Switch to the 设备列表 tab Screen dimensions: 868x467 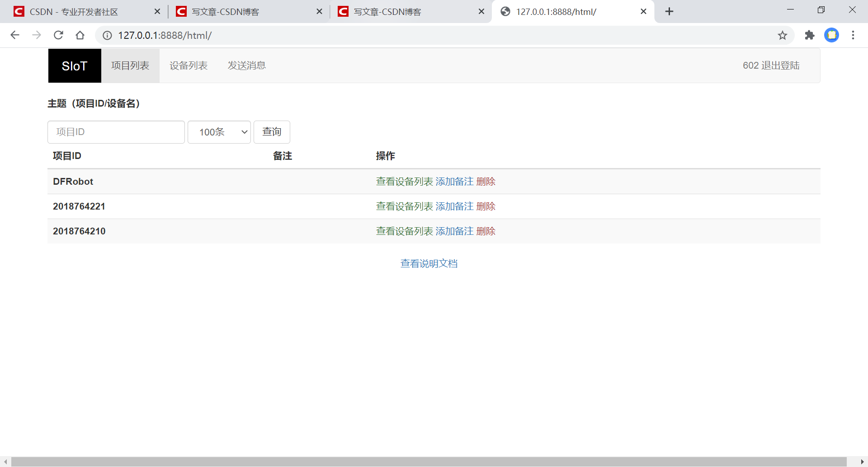(x=188, y=65)
